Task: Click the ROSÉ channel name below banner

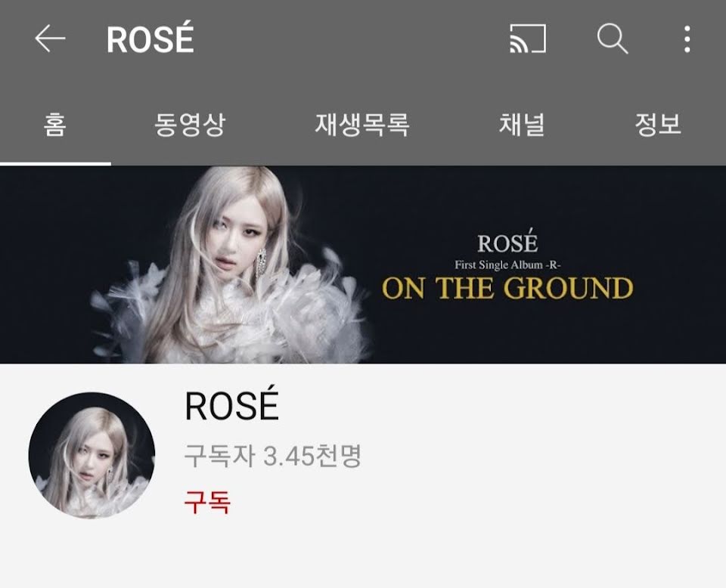Action: point(231,405)
